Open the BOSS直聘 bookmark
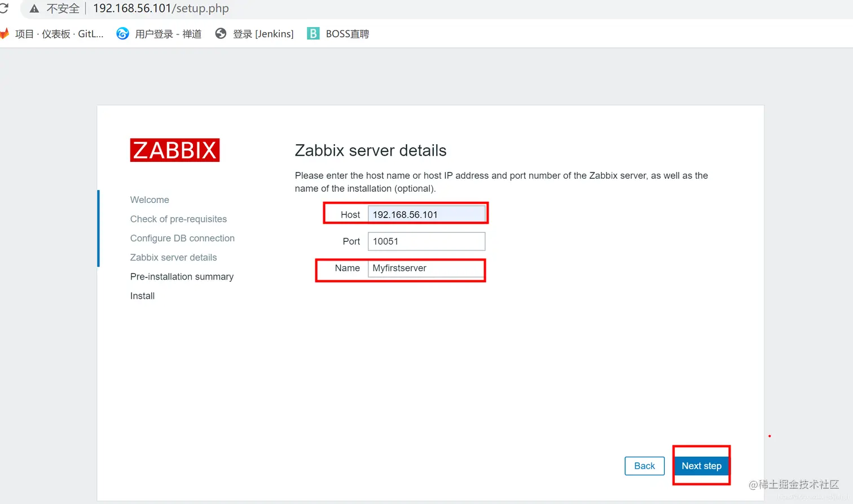 (338, 34)
